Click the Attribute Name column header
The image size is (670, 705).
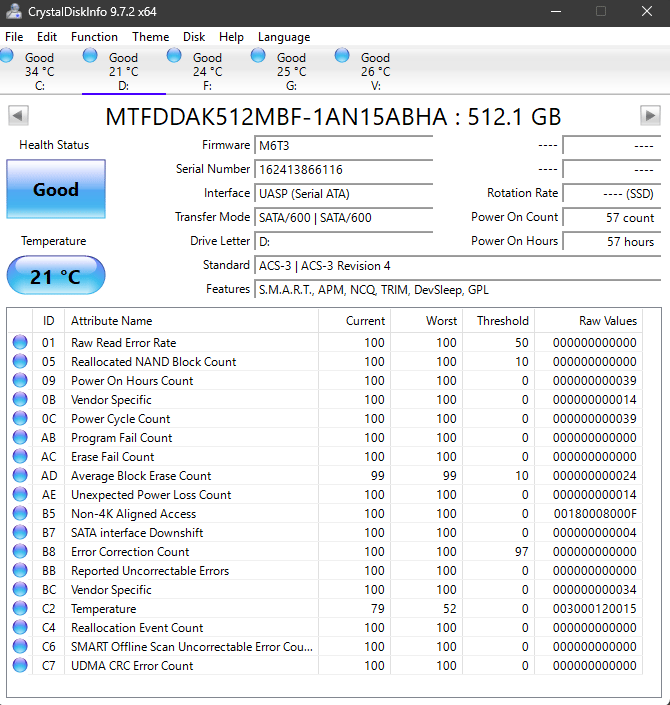(192, 321)
